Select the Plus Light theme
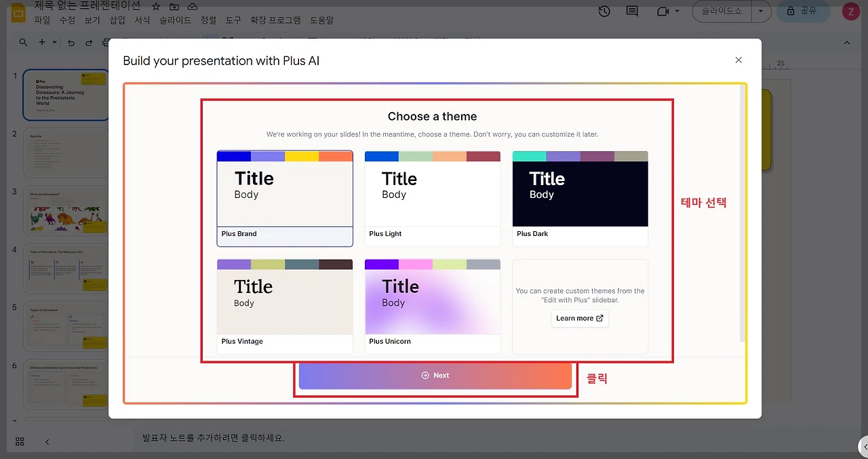Screen dimensions: 868x459 [x=433, y=198]
